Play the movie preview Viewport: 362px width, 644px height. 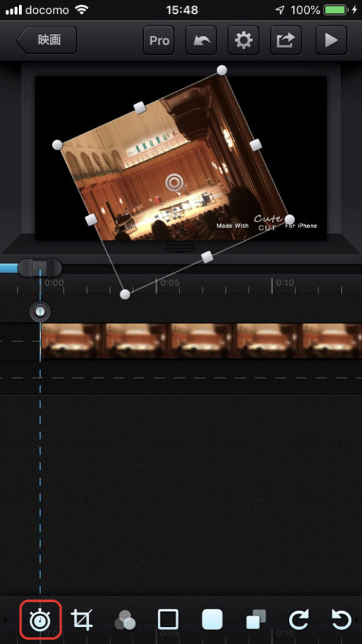click(331, 40)
